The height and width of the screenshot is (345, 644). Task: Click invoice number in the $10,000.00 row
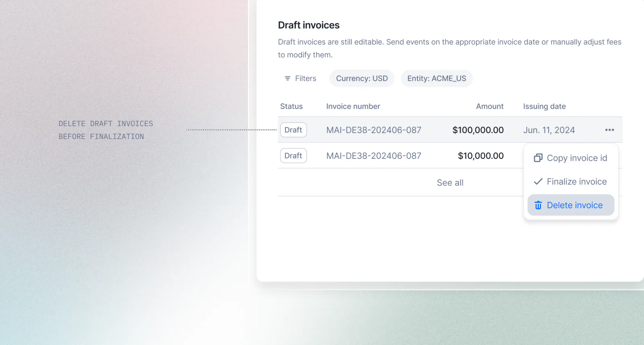[x=374, y=156]
